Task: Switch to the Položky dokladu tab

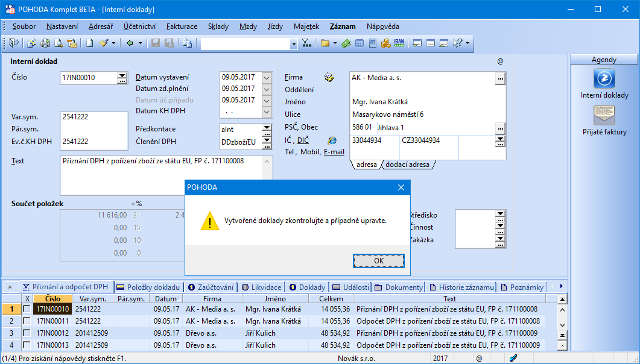Action: pos(148,287)
